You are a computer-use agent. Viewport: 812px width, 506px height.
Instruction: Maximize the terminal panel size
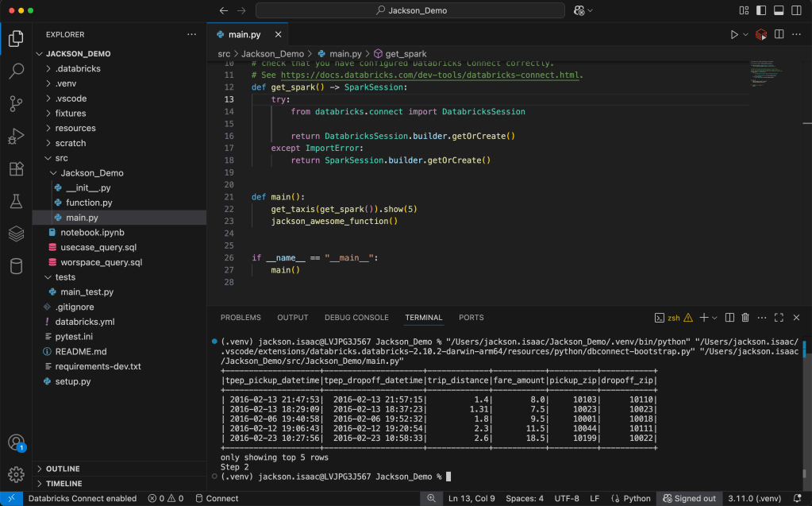tap(779, 317)
